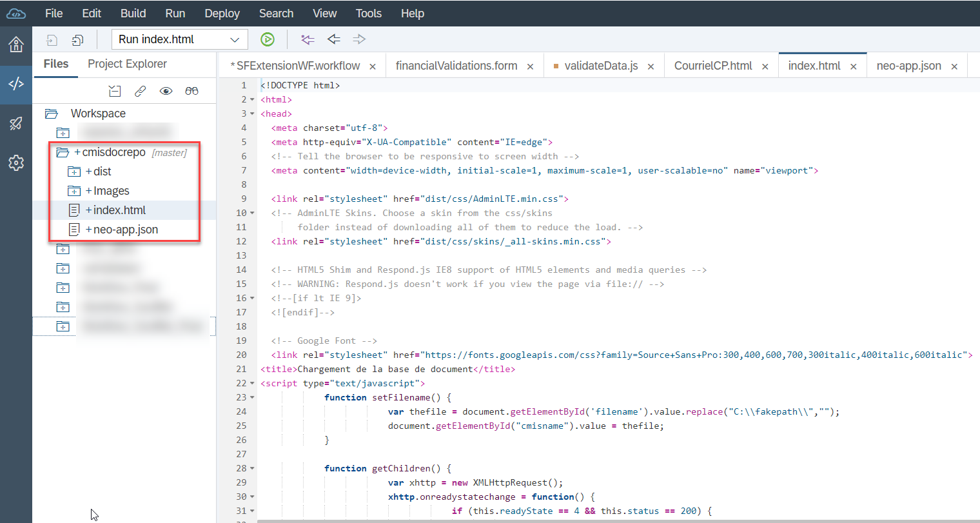Toggle link workspace to editor chain icon

point(141,91)
